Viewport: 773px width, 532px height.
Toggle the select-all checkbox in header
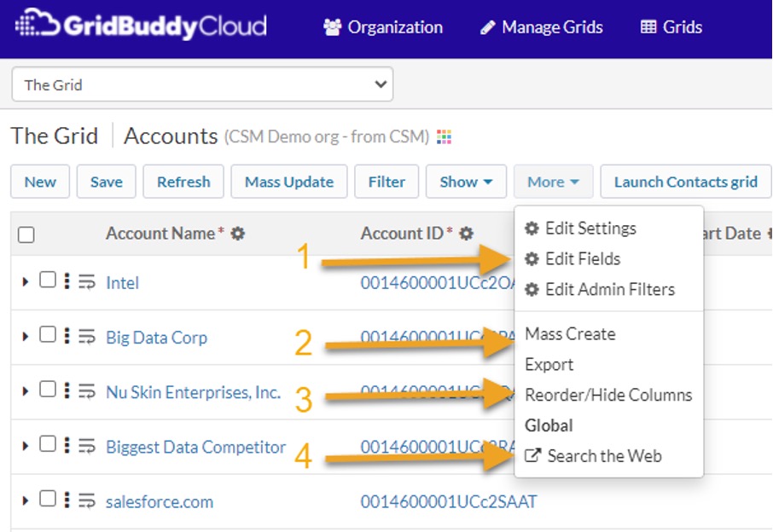(26, 234)
